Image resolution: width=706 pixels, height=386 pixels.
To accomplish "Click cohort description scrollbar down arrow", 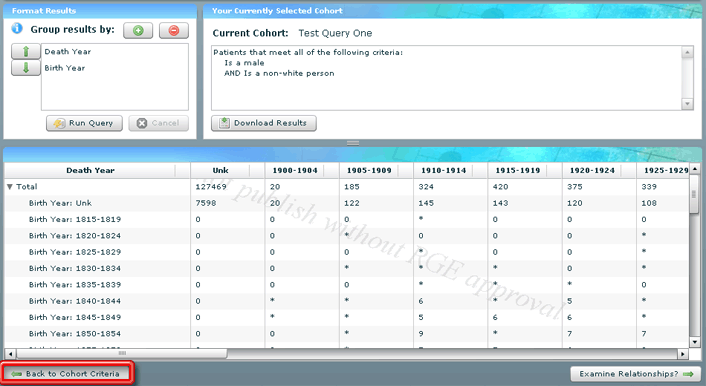I will tap(687, 104).
